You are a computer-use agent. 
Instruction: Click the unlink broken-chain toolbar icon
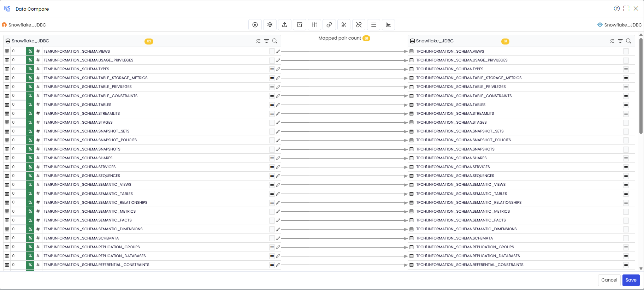359,25
